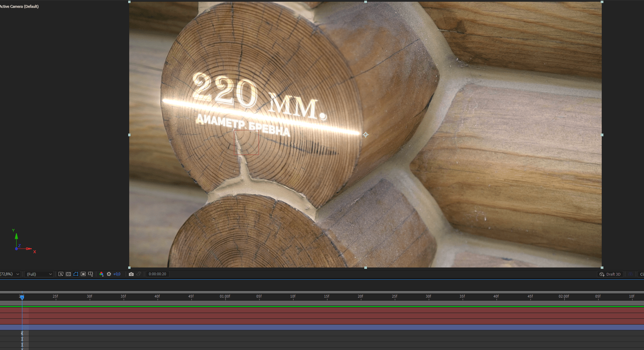644x350 pixels.
Task: Open the Show Channel RGB dots icon
Action: (x=101, y=274)
